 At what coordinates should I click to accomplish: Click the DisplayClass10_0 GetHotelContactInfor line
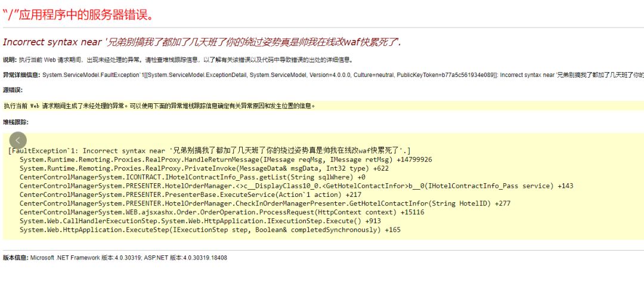click(296, 186)
